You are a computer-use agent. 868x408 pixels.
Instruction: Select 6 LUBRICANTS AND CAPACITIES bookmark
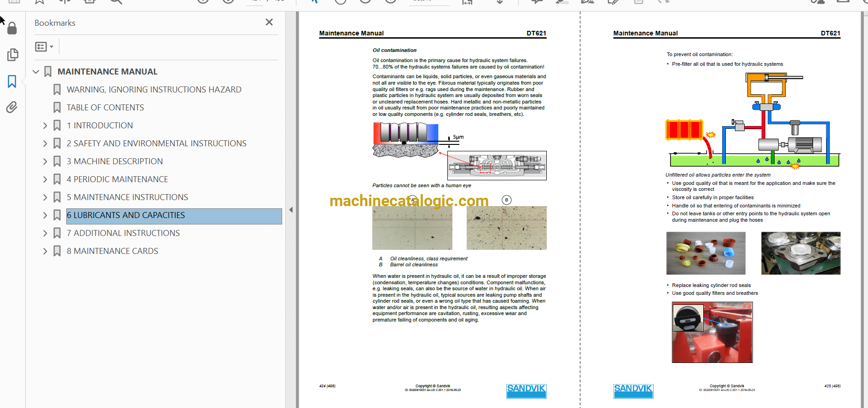(x=126, y=215)
